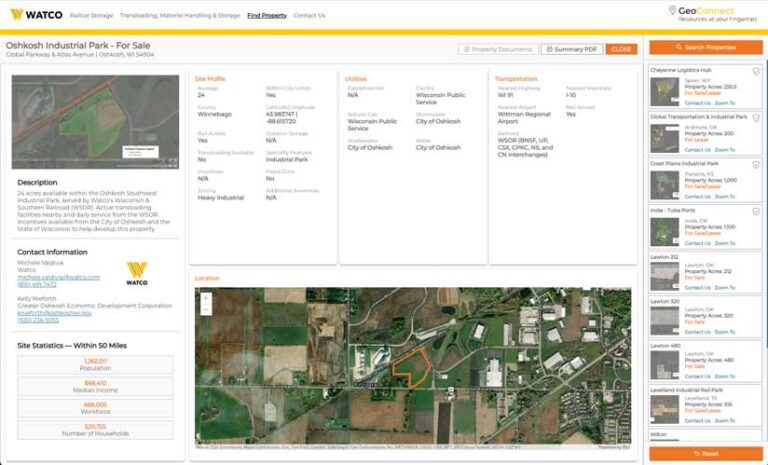Open Inola - Tulsa Ports thumbnail

pyautogui.click(x=665, y=231)
